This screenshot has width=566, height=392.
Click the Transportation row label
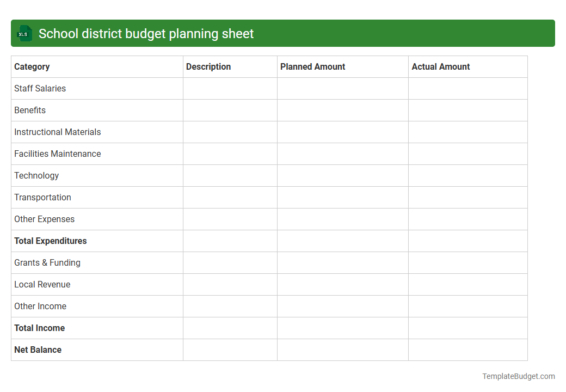tap(42, 197)
